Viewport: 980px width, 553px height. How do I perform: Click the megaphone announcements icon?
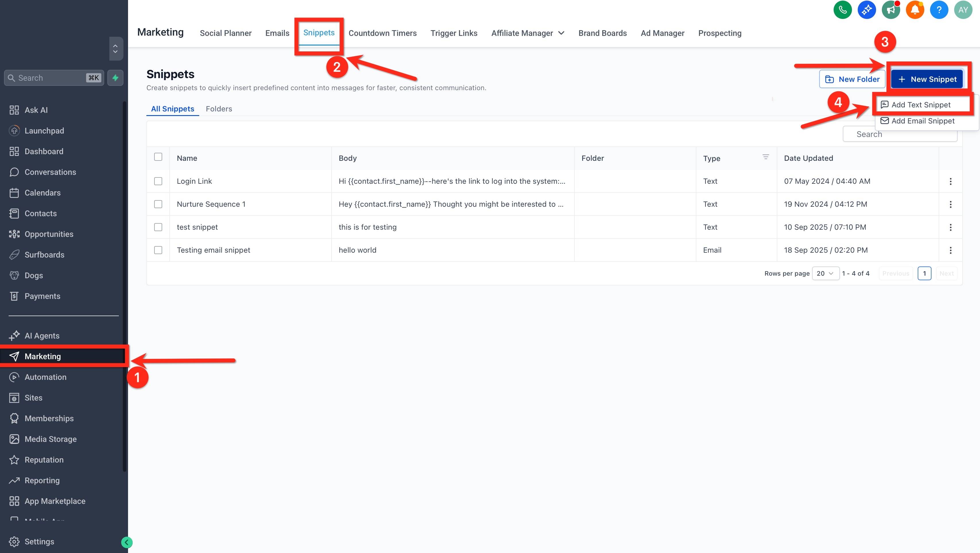coord(891,10)
